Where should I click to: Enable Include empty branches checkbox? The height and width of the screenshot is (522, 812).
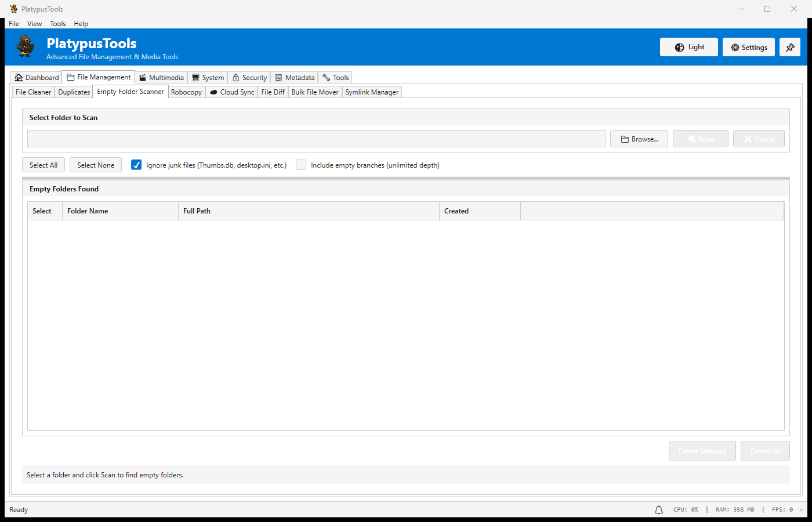click(x=301, y=165)
